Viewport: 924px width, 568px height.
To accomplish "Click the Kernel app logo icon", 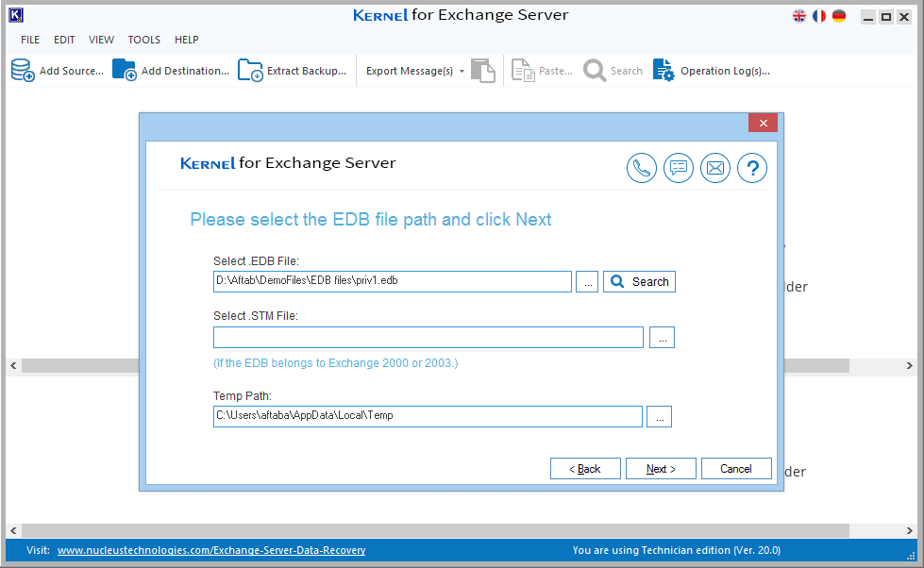I will click(x=16, y=15).
